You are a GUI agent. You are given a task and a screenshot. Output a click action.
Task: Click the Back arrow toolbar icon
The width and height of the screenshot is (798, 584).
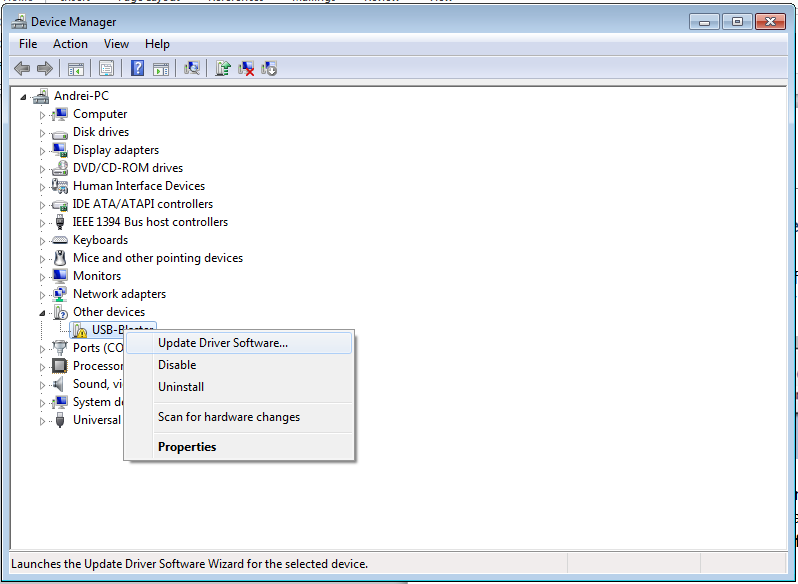pos(22,68)
